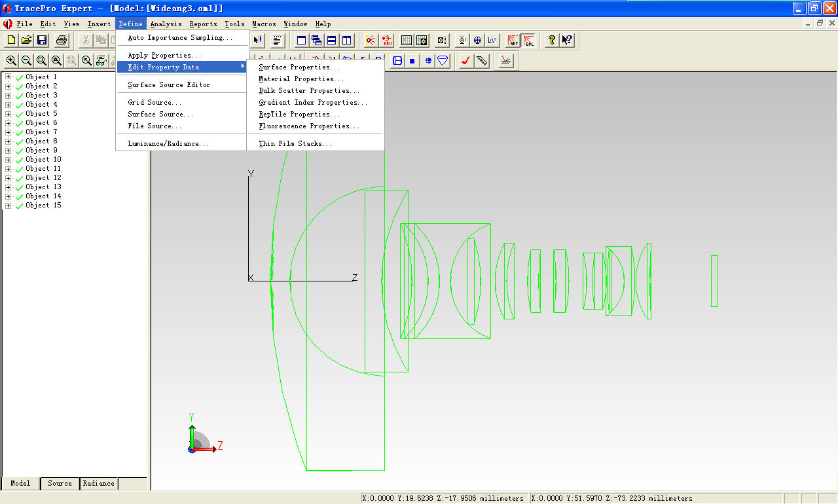Select Object 12 in model tree
This screenshot has width=838, height=504.
[x=43, y=178]
